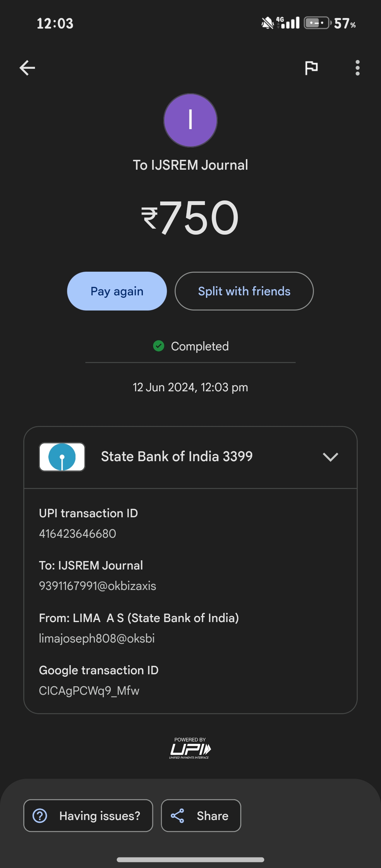Tap the Google transaction ID value
The image size is (381, 868).
(x=89, y=691)
